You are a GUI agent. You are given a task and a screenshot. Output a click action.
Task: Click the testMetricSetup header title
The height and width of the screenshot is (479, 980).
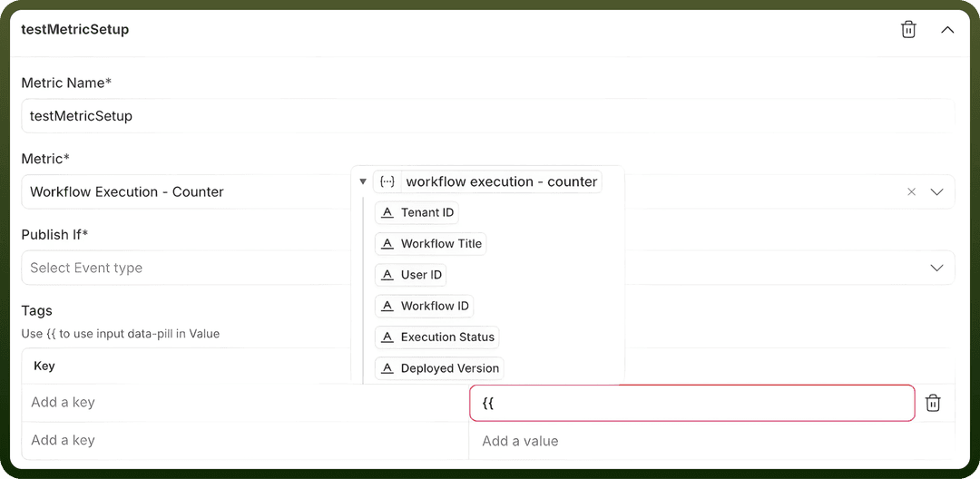pyautogui.click(x=75, y=29)
